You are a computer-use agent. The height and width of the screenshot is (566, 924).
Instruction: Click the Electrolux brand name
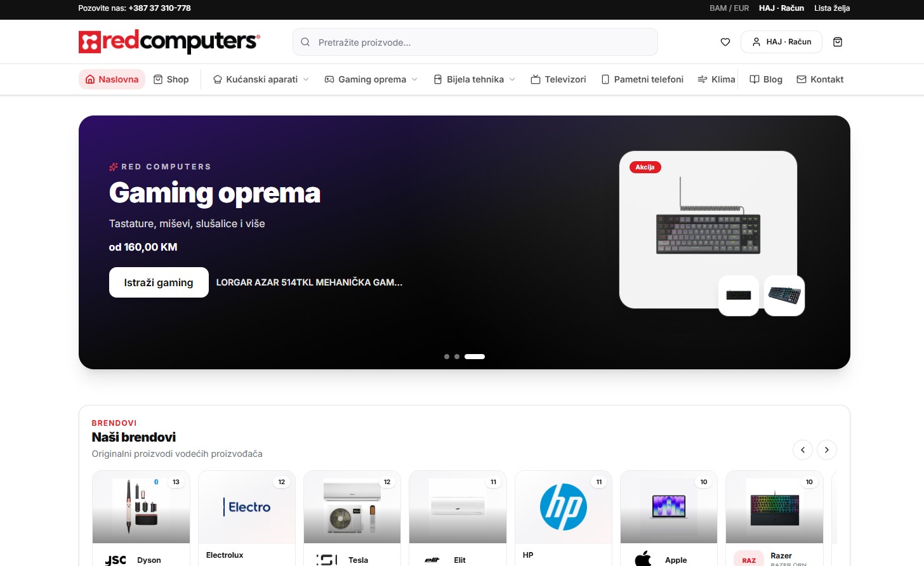pos(225,555)
